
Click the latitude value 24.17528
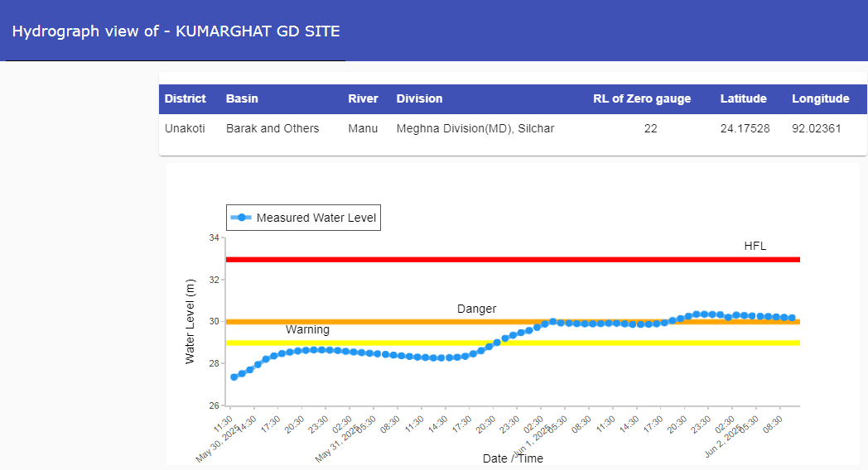(745, 129)
